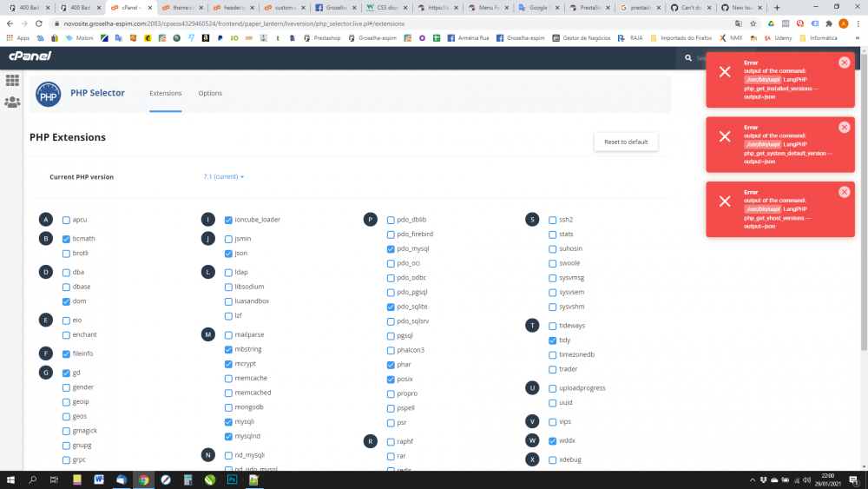Enable the pdo_pgsql extension
The width and height of the screenshot is (868, 489).
(391, 293)
